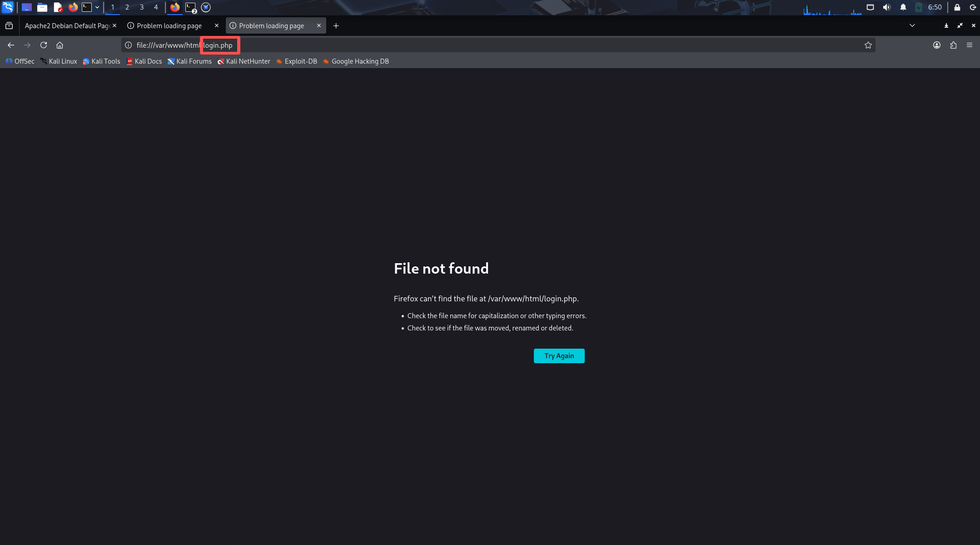Expand the terminal launcher dropdown arrow
980x545 pixels.
(97, 7)
